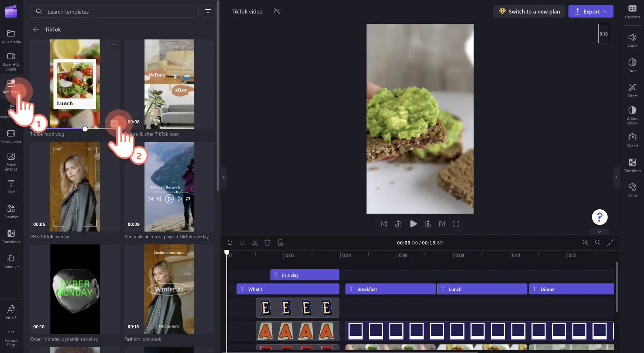Open the Adjust colors panel
The height and width of the screenshot is (353, 644).
click(x=632, y=114)
